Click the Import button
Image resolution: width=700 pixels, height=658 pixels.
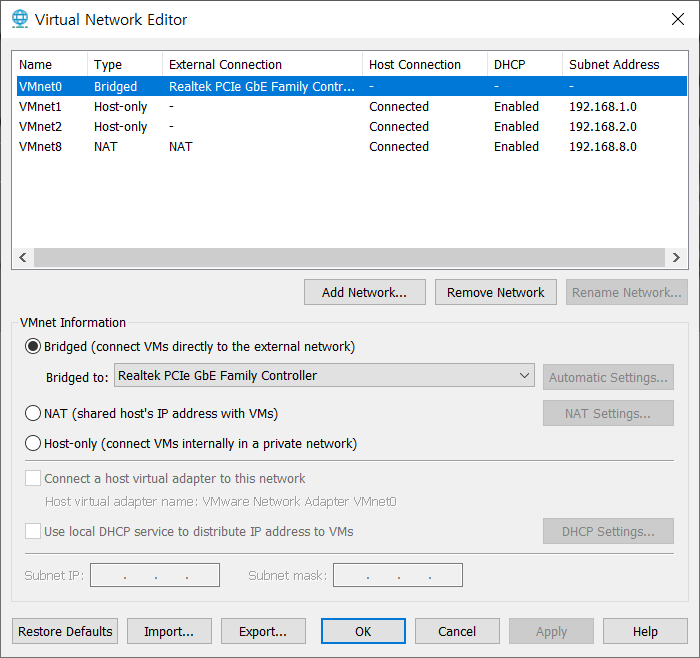169,631
